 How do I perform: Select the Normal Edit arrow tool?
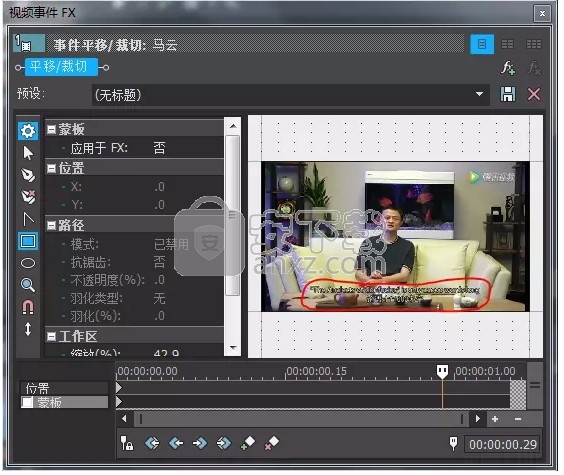pyautogui.click(x=28, y=153)
